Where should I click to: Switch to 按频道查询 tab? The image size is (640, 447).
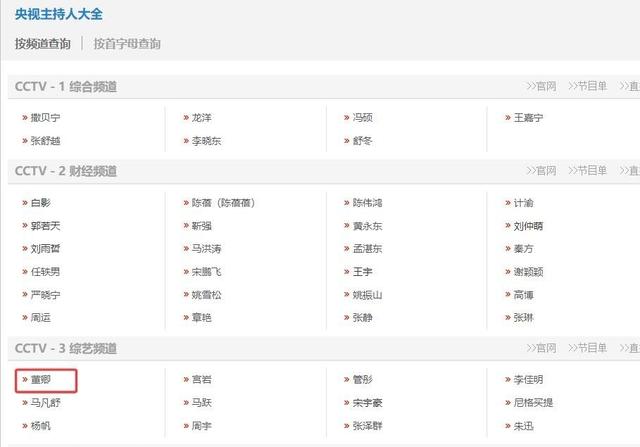[43, 44]
